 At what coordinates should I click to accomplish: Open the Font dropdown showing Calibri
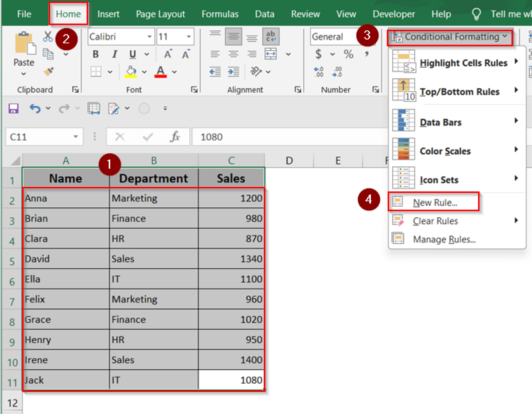click(x=149, y=36)
